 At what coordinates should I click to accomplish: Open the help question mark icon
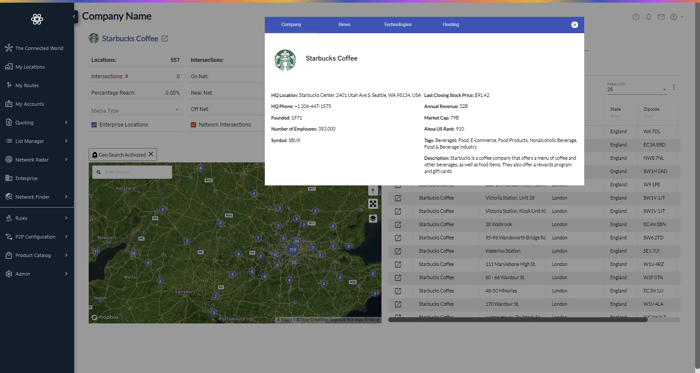636,17
